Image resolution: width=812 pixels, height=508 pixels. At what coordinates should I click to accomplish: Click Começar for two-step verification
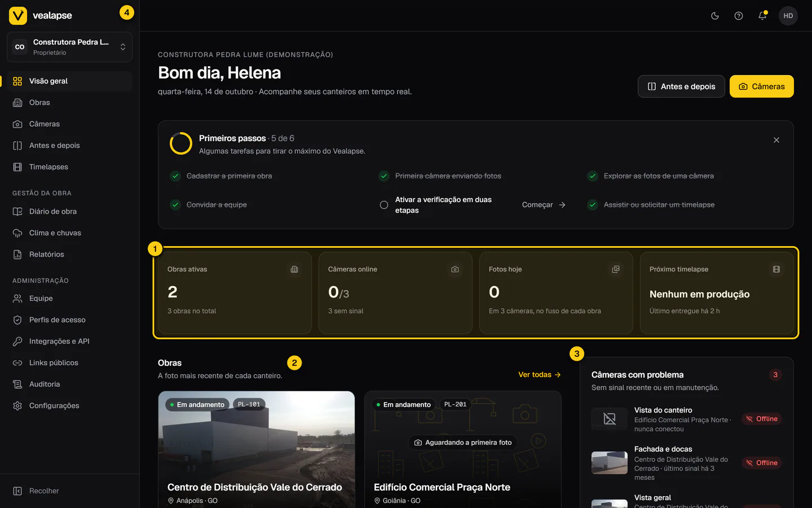click(544, 205)
